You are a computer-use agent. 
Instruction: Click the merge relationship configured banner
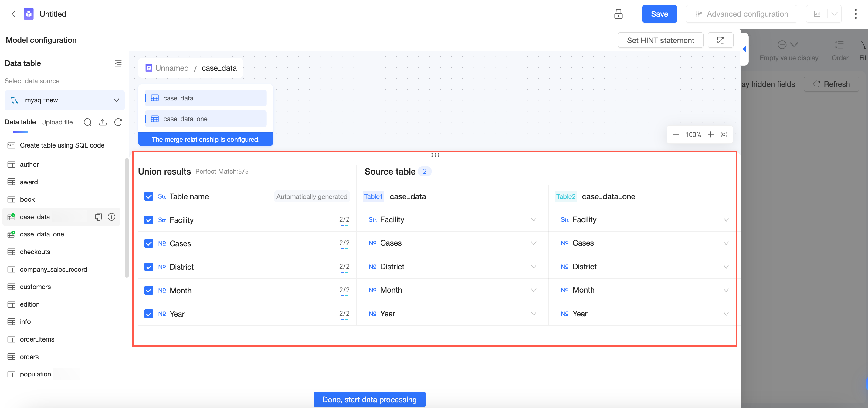(205, 139)
